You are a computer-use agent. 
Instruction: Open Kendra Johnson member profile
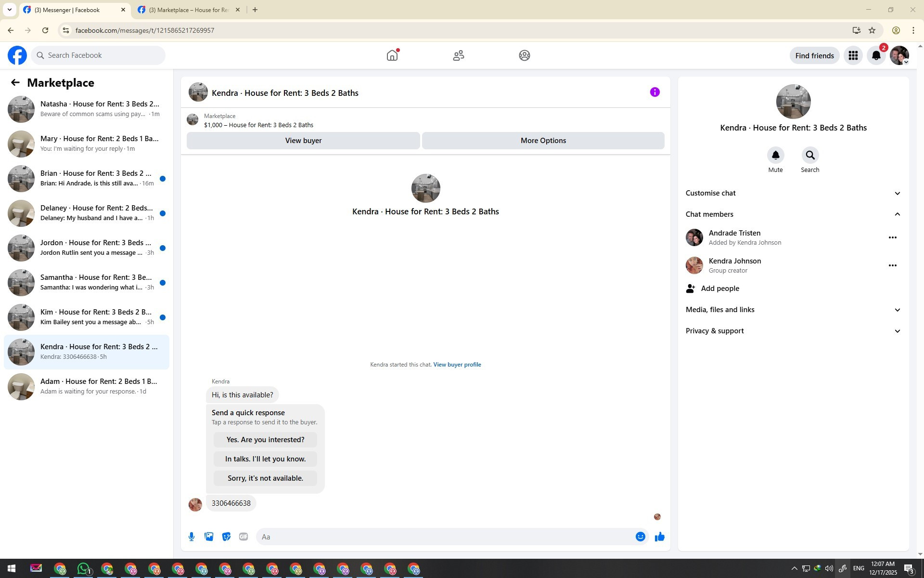pos(734,261)
